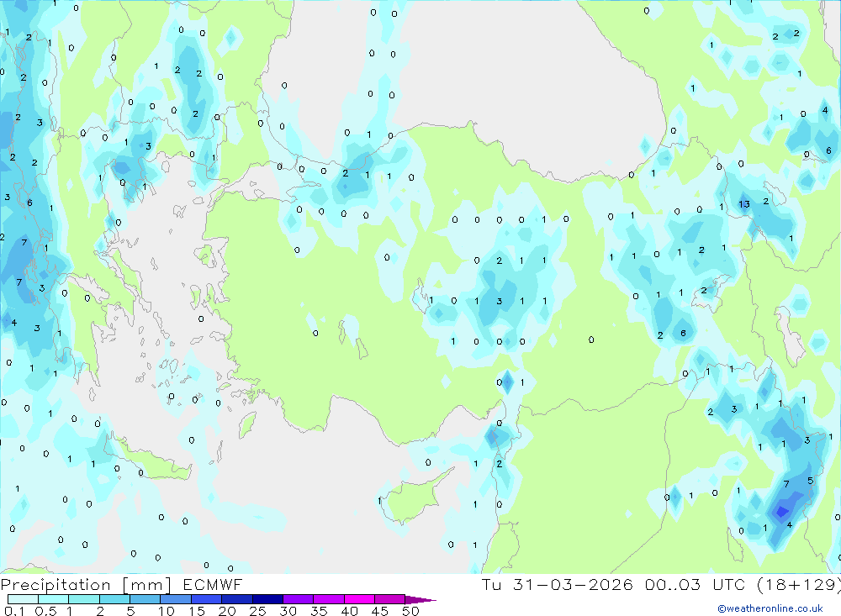Screen dimensions: 841x616
Task: Click the 0.1–0.5 mm legend color swatch
Action: tap(23, 599)
